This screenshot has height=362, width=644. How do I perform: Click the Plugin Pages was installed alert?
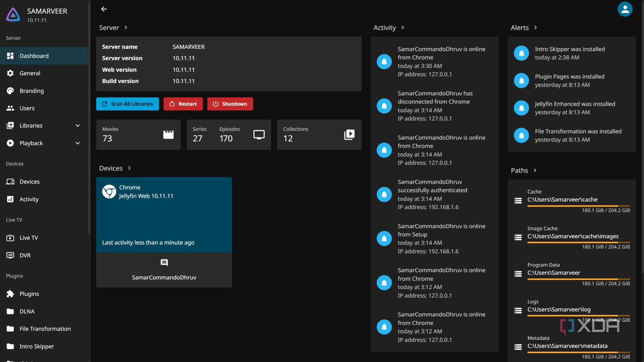[x=572, y=81]
